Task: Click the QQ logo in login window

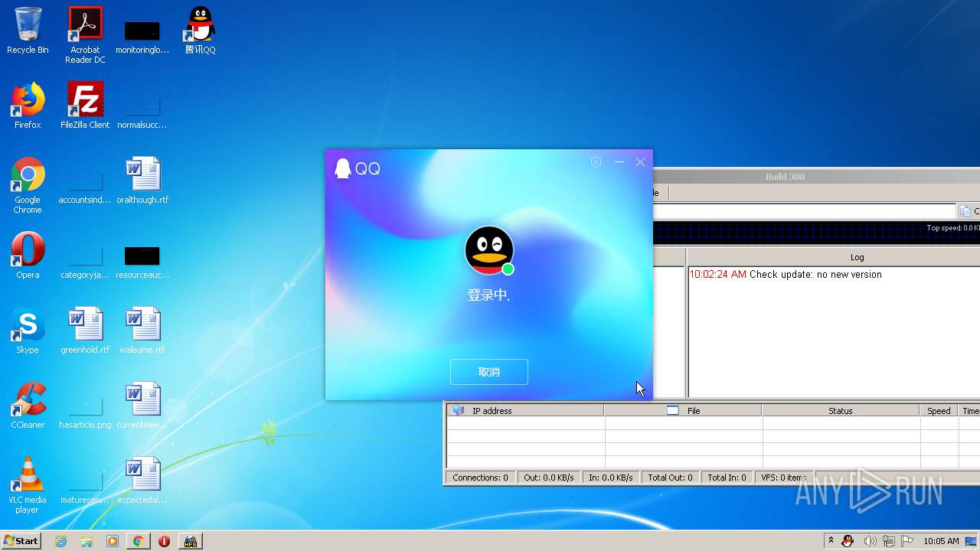Action: coord(358,168)
